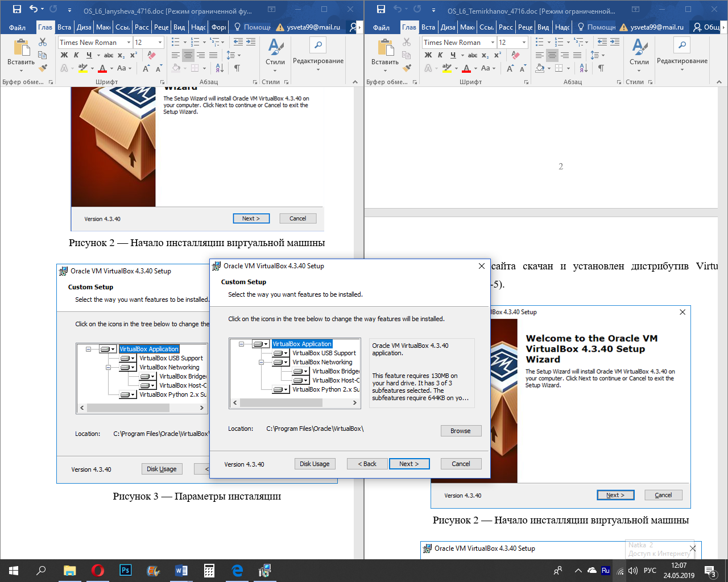Open font name dropdown in the lanysheva window

coord(129,43)
